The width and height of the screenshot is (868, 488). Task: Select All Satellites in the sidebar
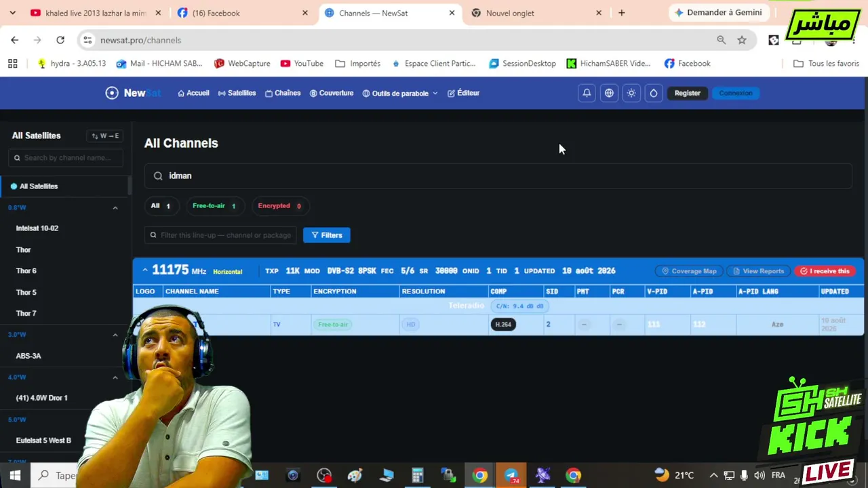(x=64, y=186)
